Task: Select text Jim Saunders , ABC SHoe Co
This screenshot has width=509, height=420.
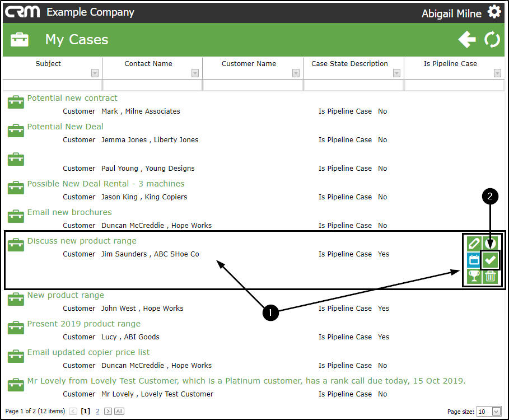Action: point(150,254)
